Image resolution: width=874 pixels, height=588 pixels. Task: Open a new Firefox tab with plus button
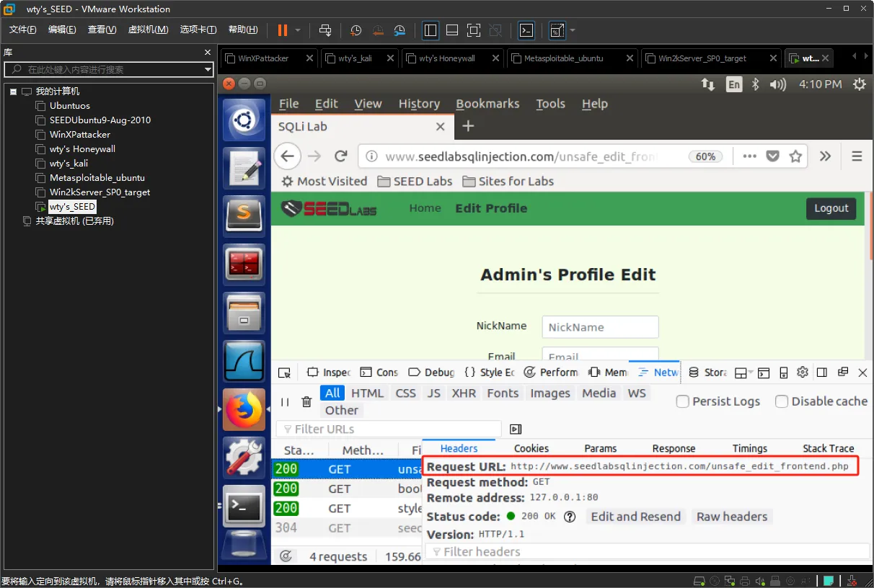click(468, 126)
